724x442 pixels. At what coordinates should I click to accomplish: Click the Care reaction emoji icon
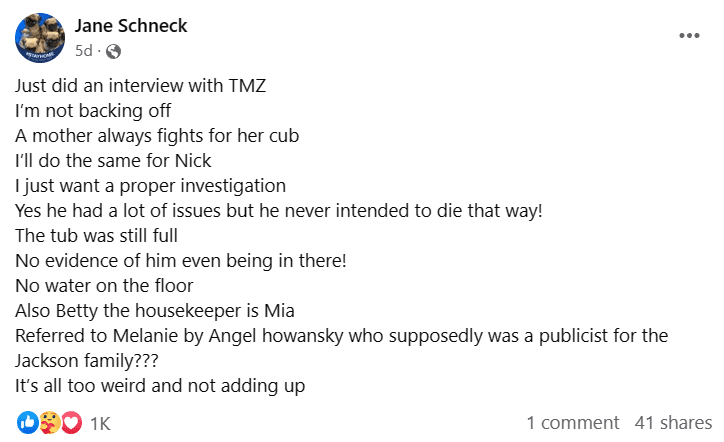(50, 422)
